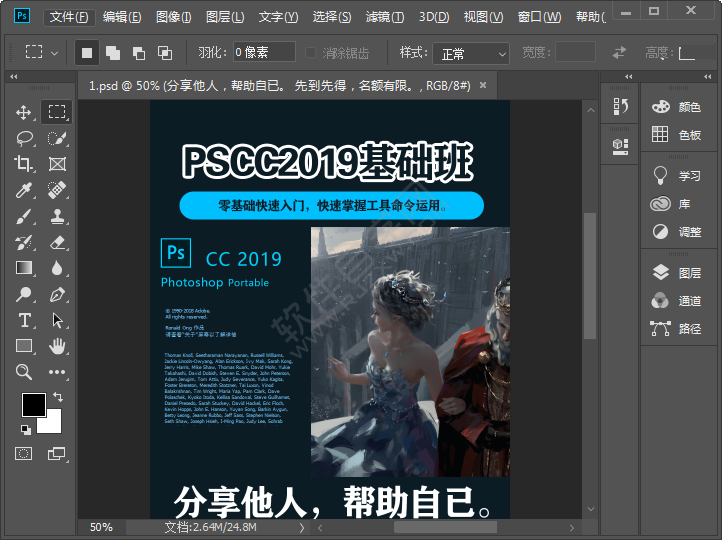Select the Horizontal Type tool
The height and width of the screenshot is (540, 722).
(x=23, y=320)
